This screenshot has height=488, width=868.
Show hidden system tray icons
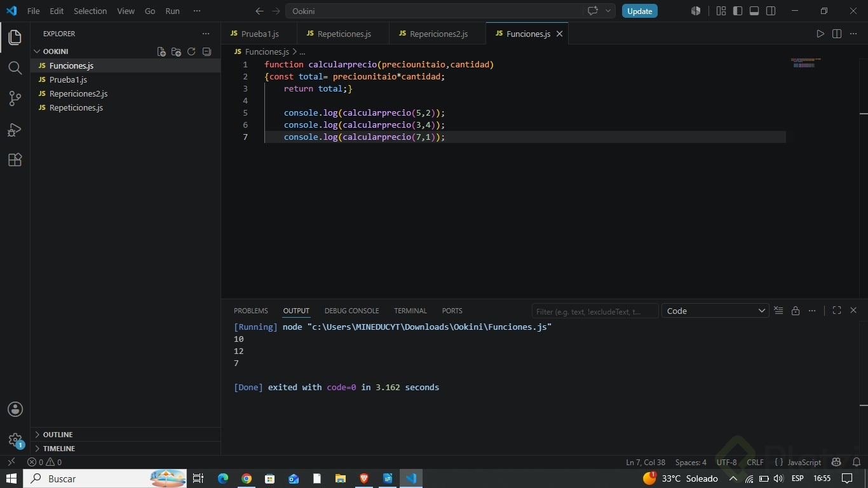(733, 478)
